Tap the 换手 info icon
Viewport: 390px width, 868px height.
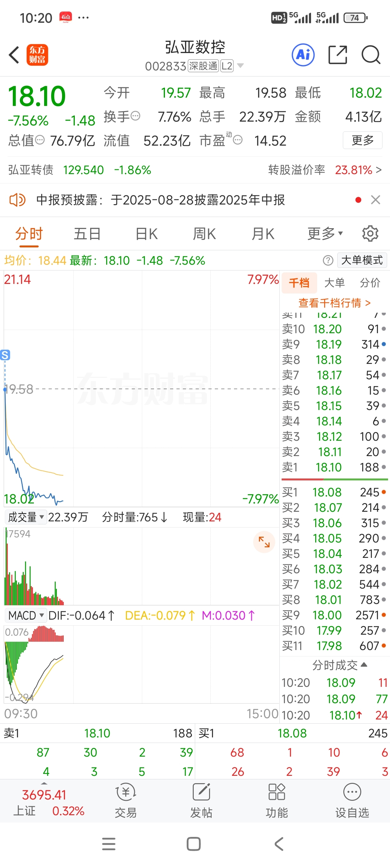(x=135, y=116)
